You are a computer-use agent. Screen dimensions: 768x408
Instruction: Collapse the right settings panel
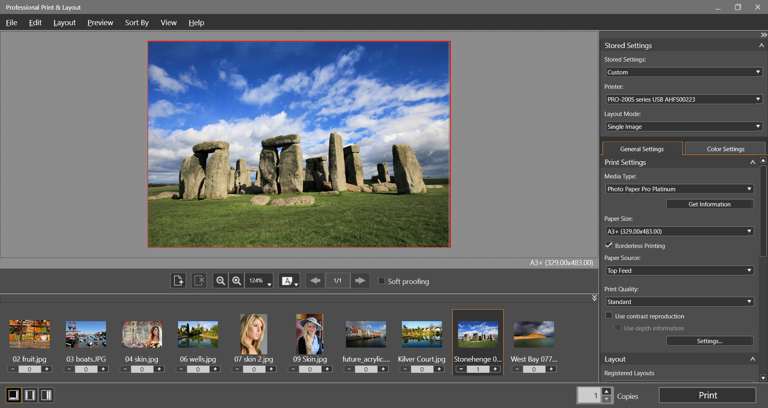pos(763,35)
